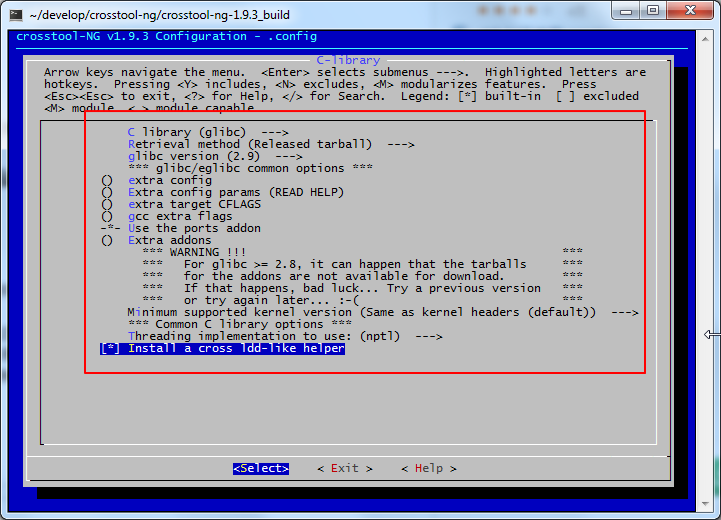Click the window title path text

pyautogui.click(x=159, y=15)
